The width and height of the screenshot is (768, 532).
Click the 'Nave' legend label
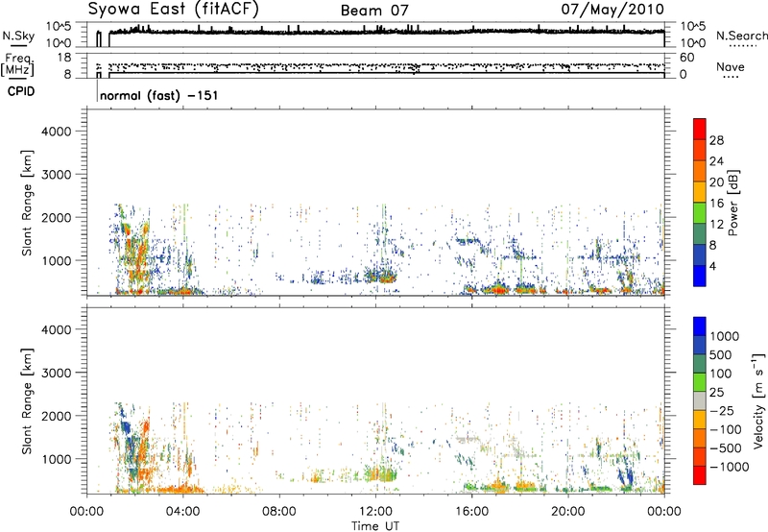pos(731,66)
